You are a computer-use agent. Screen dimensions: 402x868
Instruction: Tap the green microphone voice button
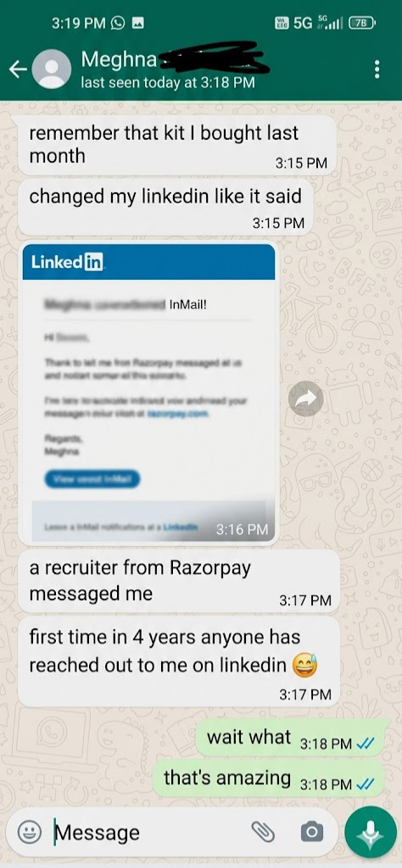(371, 832)
